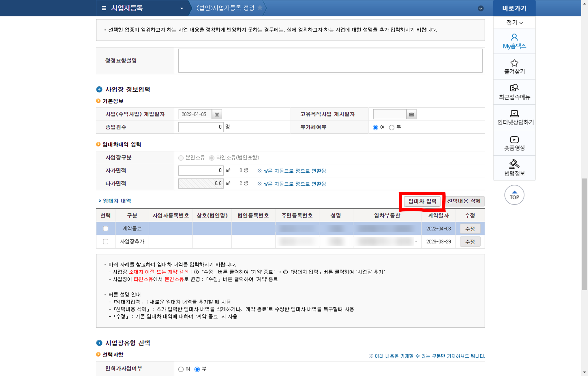The height and width of the screenshot is (376, 588).
Task: Open 최근접속메뉴 icon in sidebar
Action: click(x=514, y=88)
